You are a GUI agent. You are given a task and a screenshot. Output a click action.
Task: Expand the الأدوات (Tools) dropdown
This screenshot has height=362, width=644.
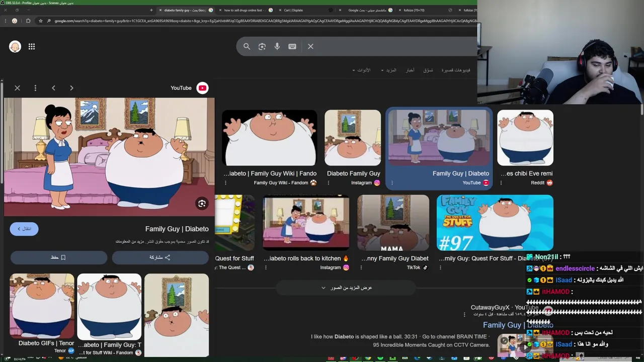(x=361, y=70)
